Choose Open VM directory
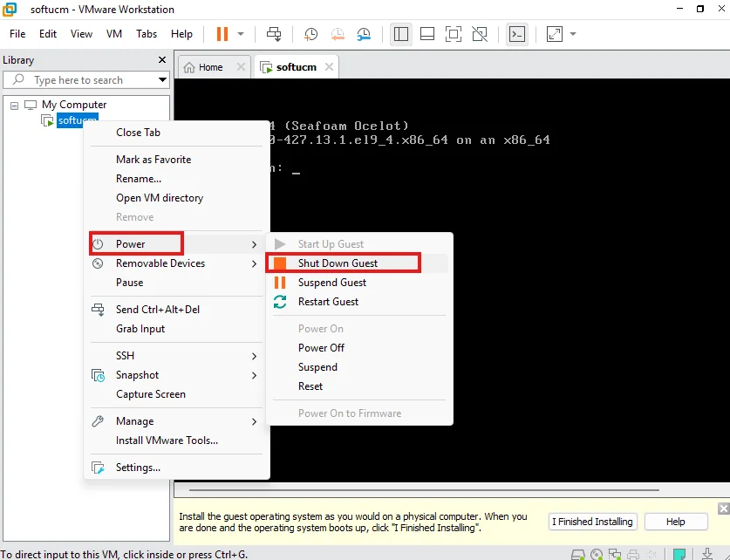The width and height of the screenshot is (730, 560). (160, 198)
